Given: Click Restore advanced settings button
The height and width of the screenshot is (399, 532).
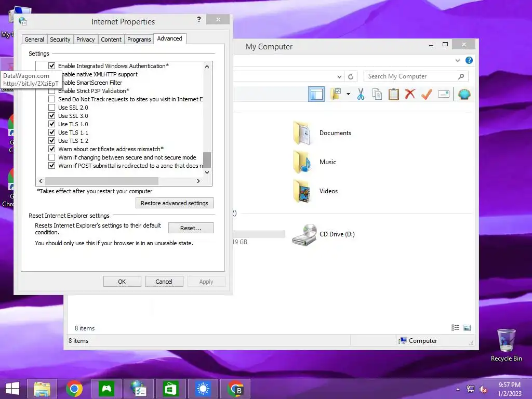Looking at the screenshot, I should [x=175, y=203].
